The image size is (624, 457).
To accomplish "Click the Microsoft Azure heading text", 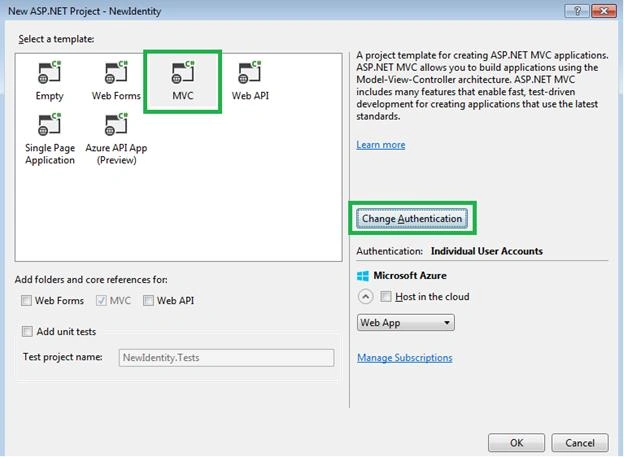I will click(410, 275).
